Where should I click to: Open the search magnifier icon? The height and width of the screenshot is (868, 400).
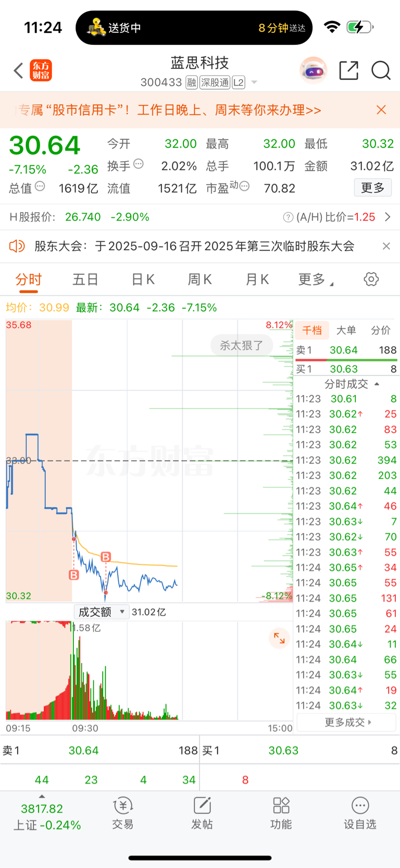(381, 70)
